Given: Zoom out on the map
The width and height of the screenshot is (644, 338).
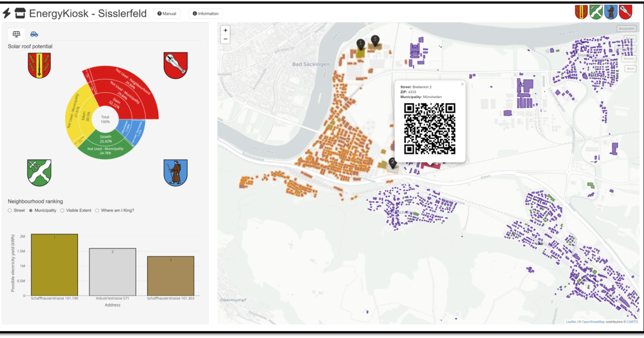Looking at the screenshot, I should pyautogui.click(x=225, y=39).
